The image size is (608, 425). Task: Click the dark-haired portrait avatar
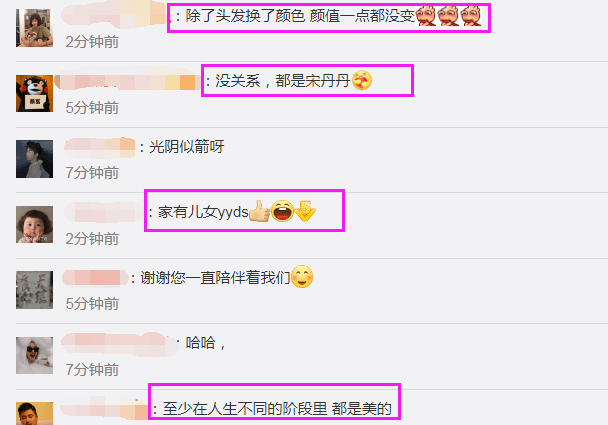coord(34,159)
